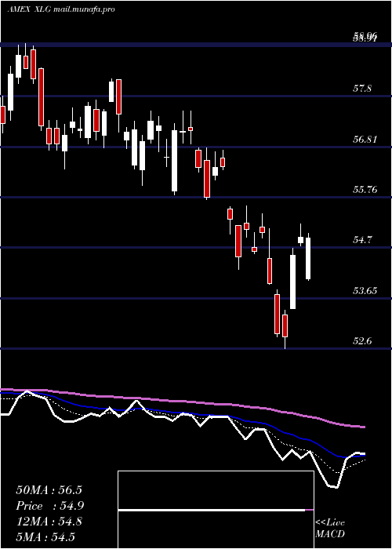Click the AMEX XLG mail.munafa.pro title
This screenshot has height=549, width=392.
pos(61,9)
